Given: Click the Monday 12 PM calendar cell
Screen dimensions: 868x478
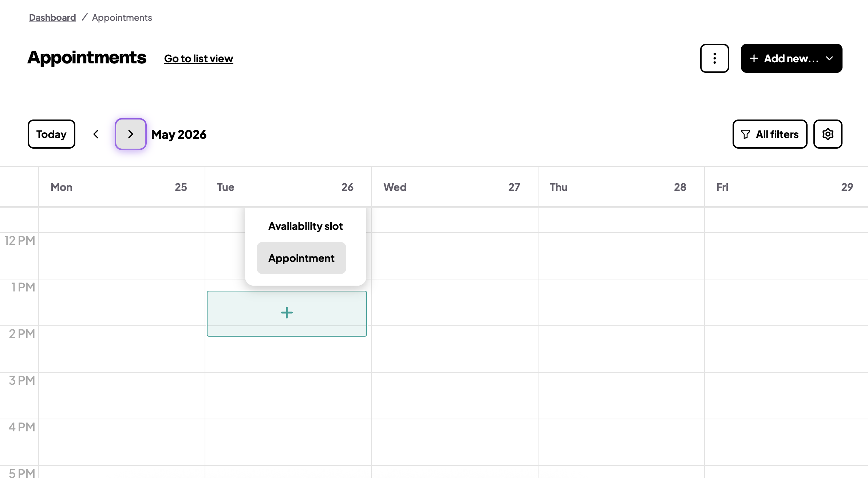Looking at the screenshot, I should tap(122, 256).
